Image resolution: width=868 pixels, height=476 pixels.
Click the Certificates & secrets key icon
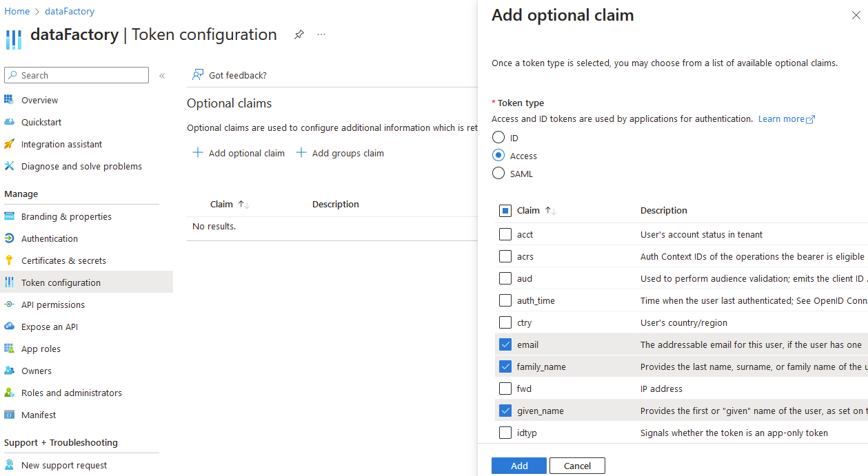pos(9,260)
